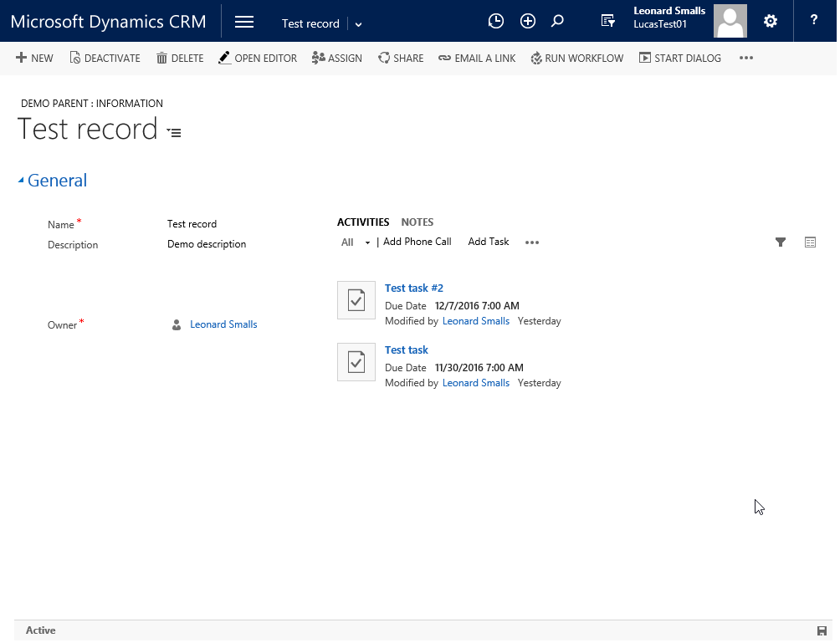Click Add Task
This screenshot has height=643, width=840.
pyautogui.click(x=488, y=242)
